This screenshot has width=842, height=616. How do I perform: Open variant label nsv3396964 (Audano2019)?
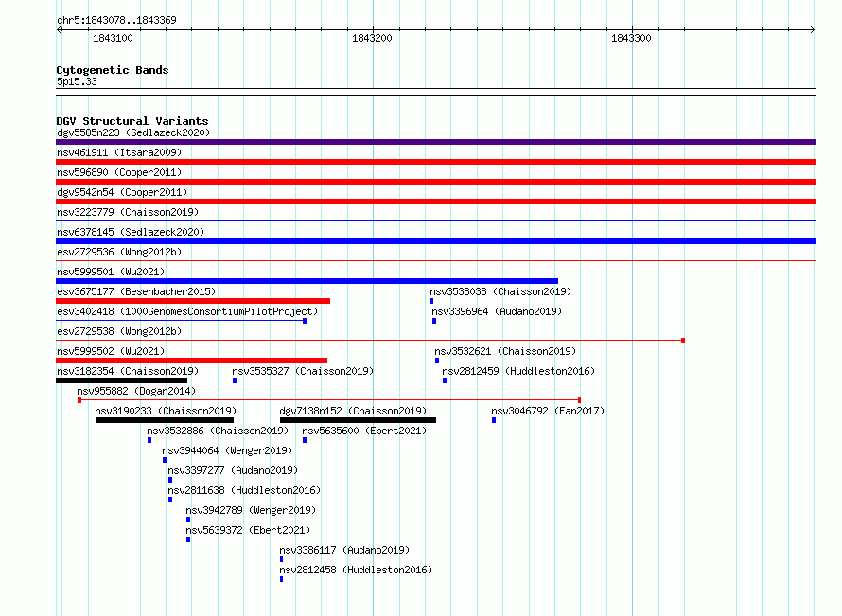click(497, 311)
